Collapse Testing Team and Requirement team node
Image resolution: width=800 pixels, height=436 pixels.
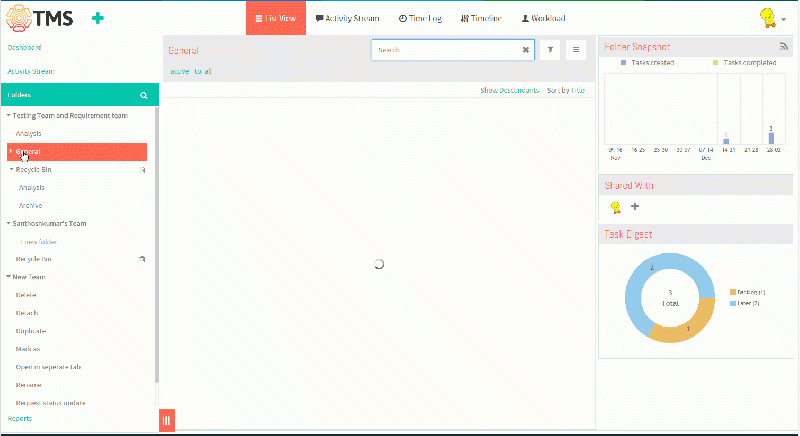coord(8,116)
